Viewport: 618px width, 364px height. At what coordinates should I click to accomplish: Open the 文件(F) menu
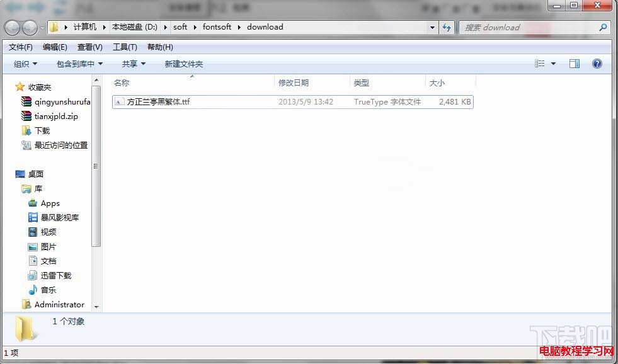[x=21, y=47]
